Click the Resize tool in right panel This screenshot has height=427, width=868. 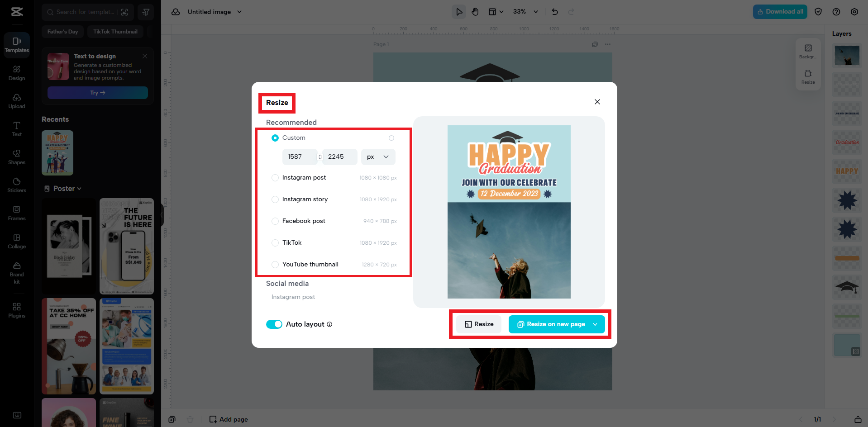[x=808, y=76]
